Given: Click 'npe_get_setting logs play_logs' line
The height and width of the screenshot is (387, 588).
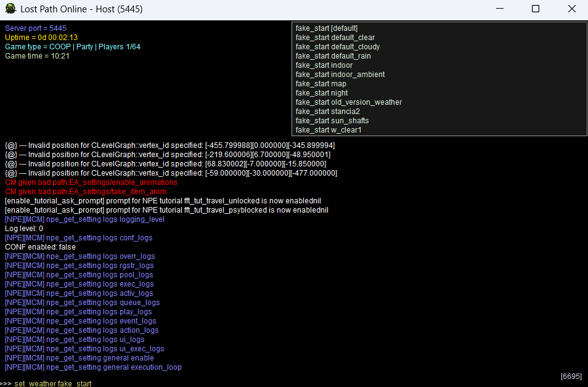Looking at the screenshot, I should click(78, 312).
